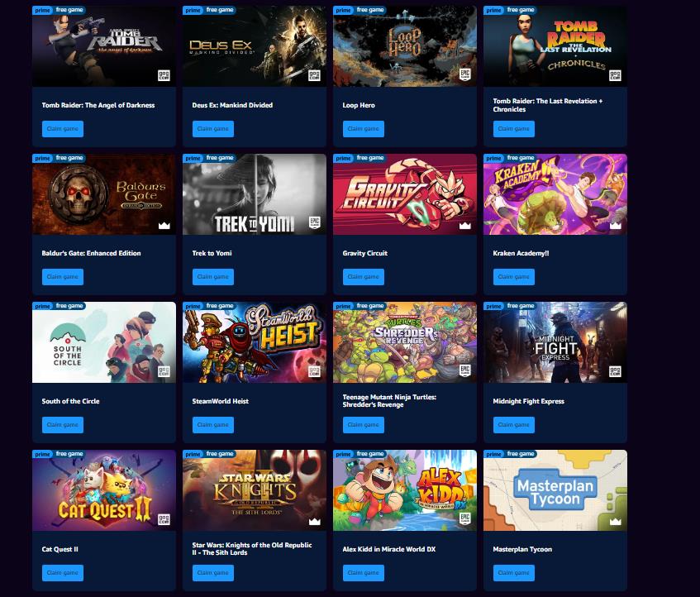
Task: Claim the Deus Ex: Mankind Divided game
Action: [x=213, y=129]
